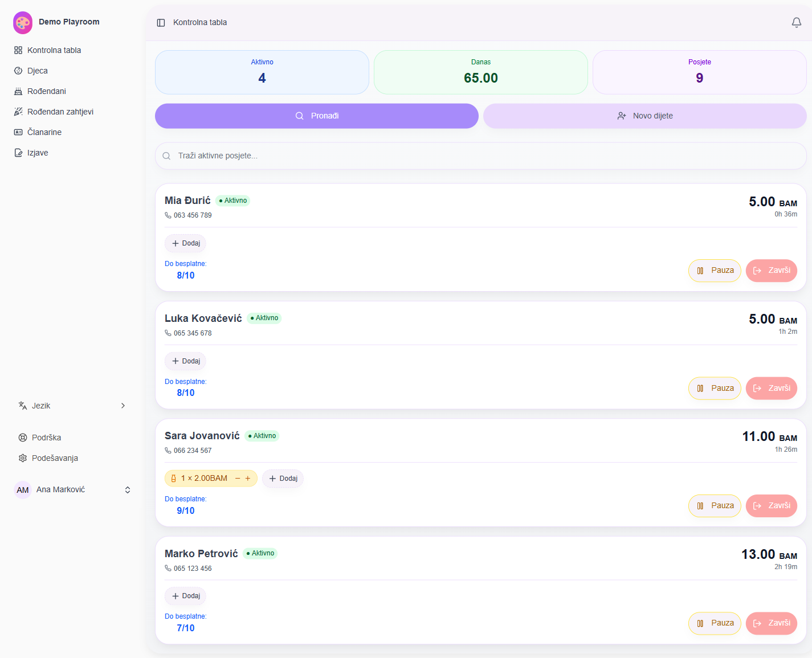Viewport: 812px width, 658px height.
Task: Click the Aktivno badge next to Mia Đurić
Action: (x=233, y=201)
